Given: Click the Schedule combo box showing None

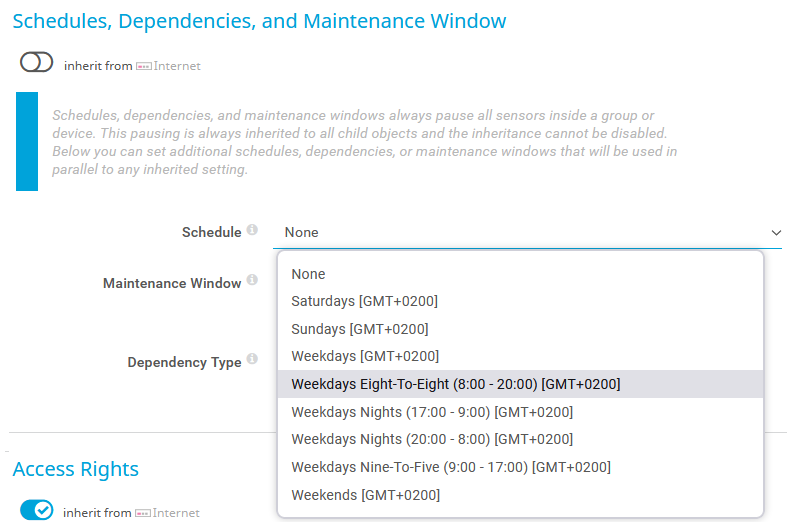Looking at the screenshot, I should [520, 232].
